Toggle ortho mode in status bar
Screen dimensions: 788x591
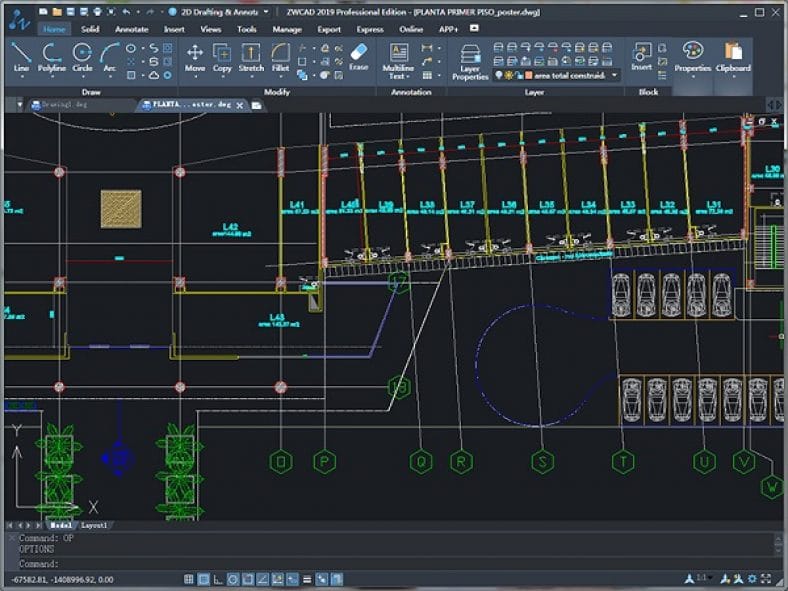(218, 579)
